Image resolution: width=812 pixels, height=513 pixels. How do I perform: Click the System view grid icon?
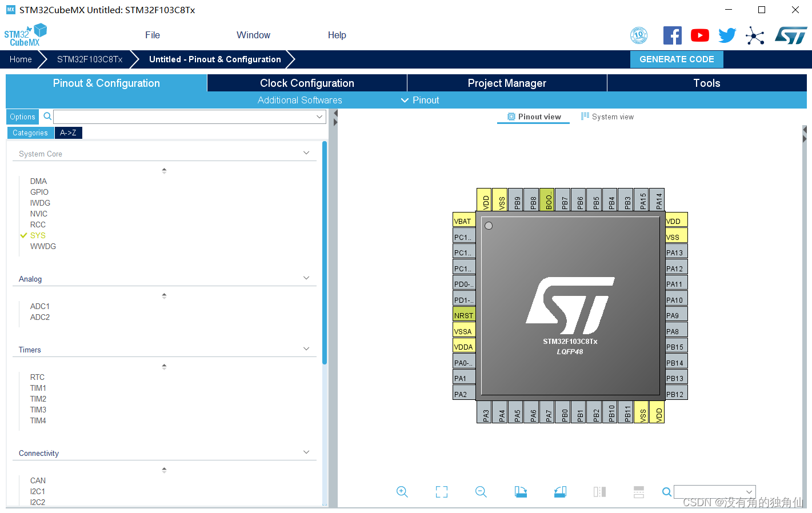tap(585, 116)
